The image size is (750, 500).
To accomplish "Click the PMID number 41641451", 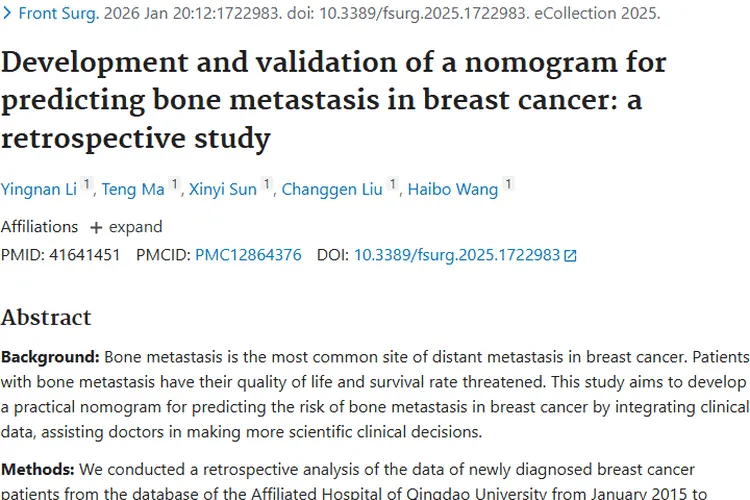I will (84, 255).
